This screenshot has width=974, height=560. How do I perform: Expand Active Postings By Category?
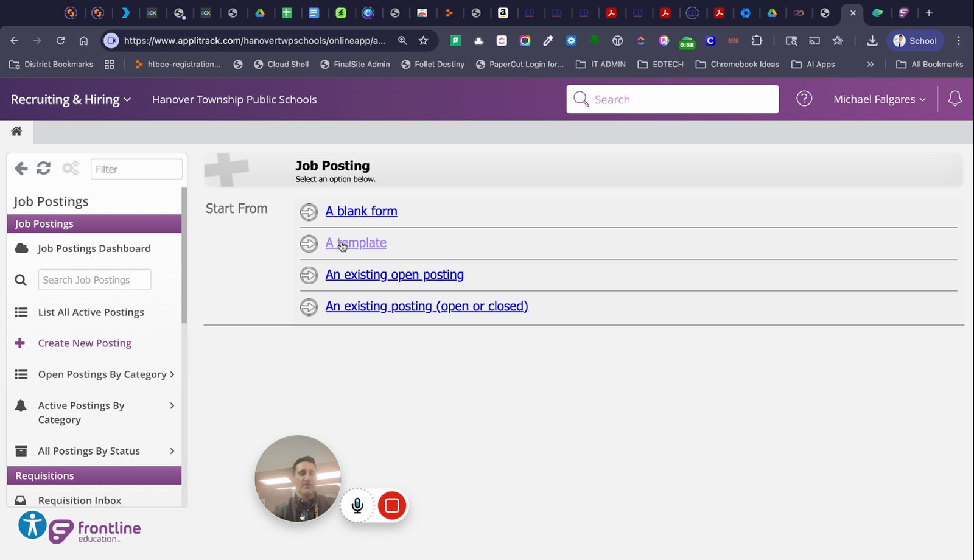[94, 413]
